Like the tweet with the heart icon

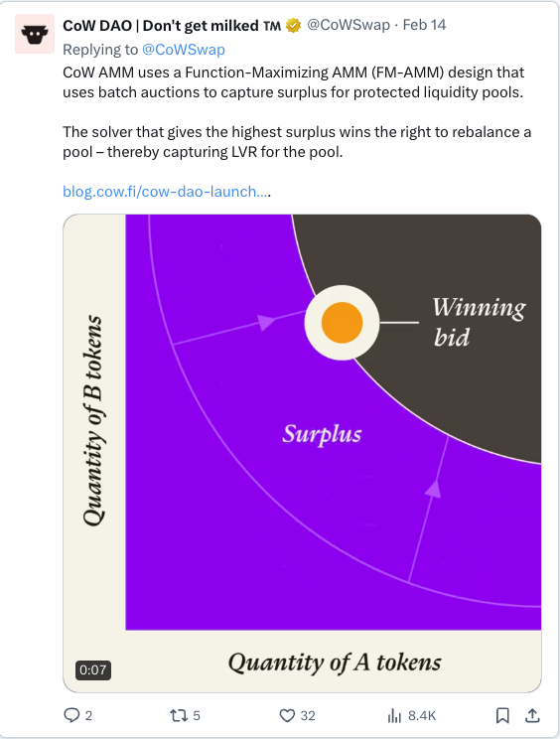pos(287,716)
